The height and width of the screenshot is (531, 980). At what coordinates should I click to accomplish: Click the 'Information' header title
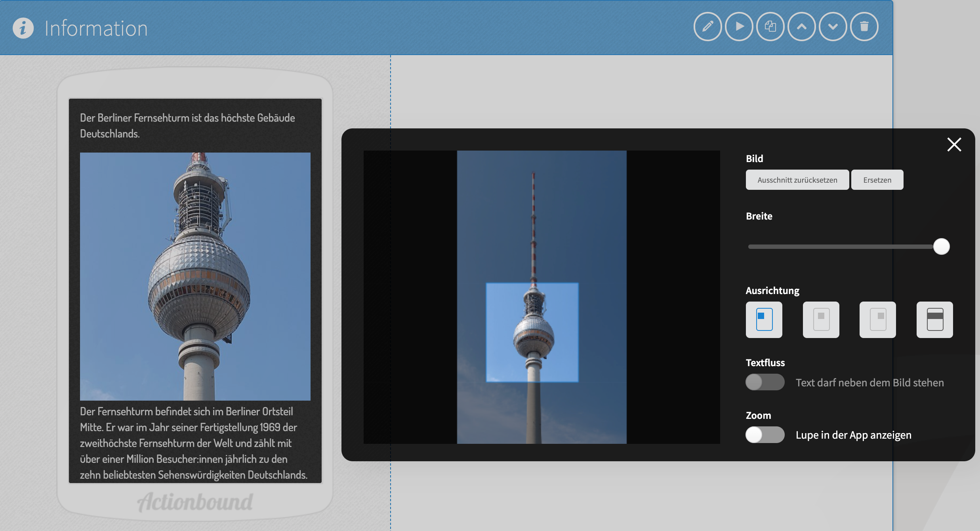[96, 29]
